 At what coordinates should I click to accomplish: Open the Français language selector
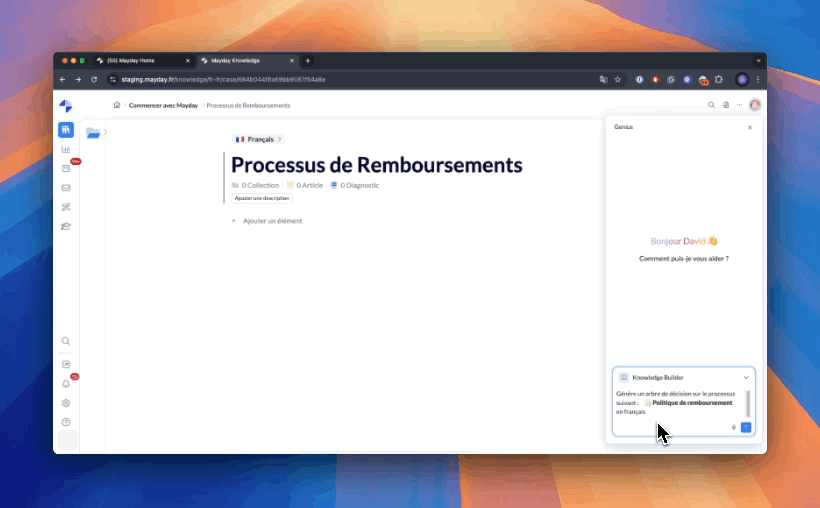click(258, 139)
